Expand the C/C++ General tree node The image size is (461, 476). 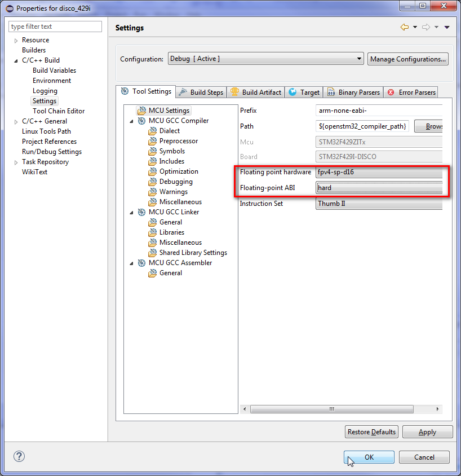[x=16, y=121]
